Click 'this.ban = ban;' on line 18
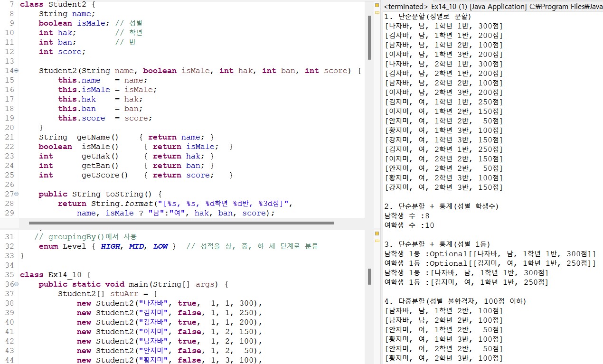 click(100, 109)
